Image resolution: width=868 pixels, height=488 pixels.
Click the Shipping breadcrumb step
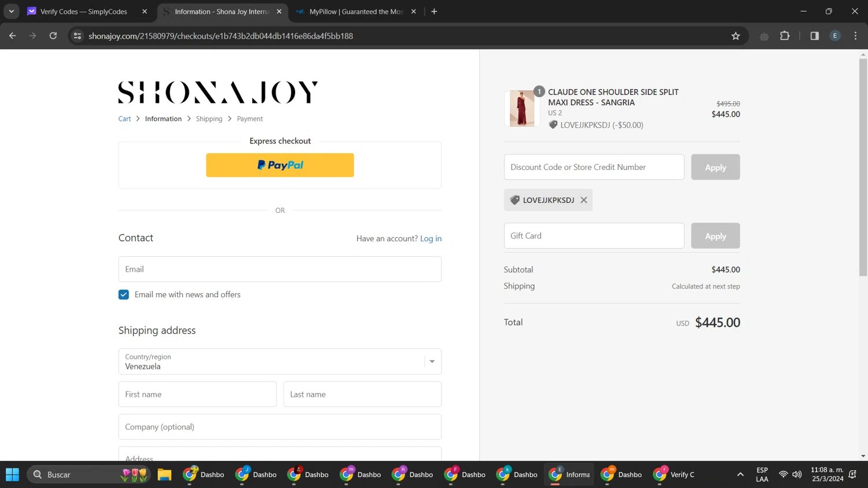click(x=209, y=119)
